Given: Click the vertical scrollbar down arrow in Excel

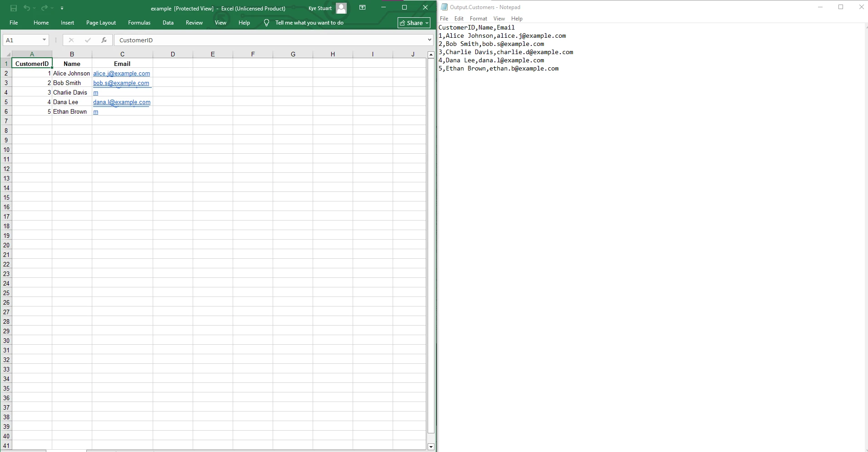Looking at the screenshot, I should click(431, 447).
